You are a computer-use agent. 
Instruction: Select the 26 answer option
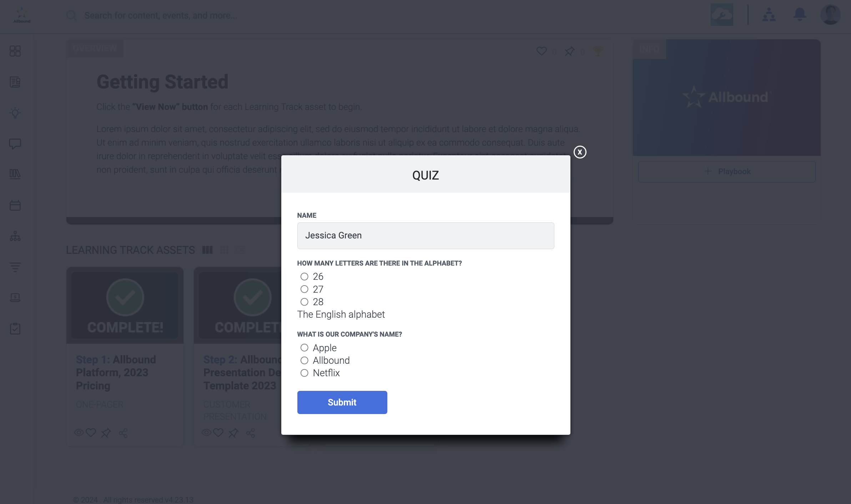304,277
